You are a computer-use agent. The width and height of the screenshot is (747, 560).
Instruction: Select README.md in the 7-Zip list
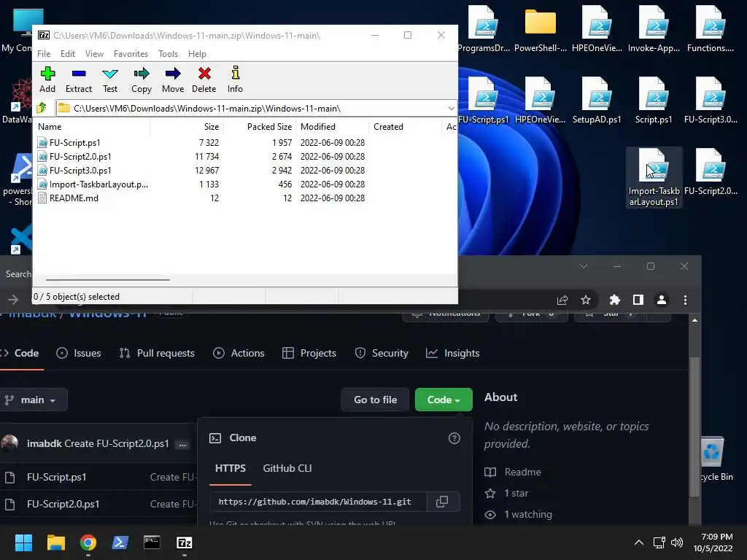(x=74, y=198)
